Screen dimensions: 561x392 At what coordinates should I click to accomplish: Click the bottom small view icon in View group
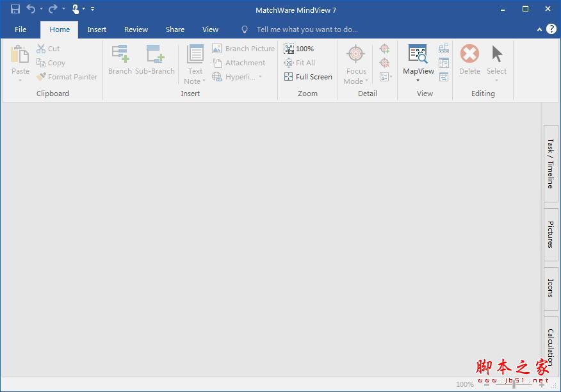[x=444, y=77]
